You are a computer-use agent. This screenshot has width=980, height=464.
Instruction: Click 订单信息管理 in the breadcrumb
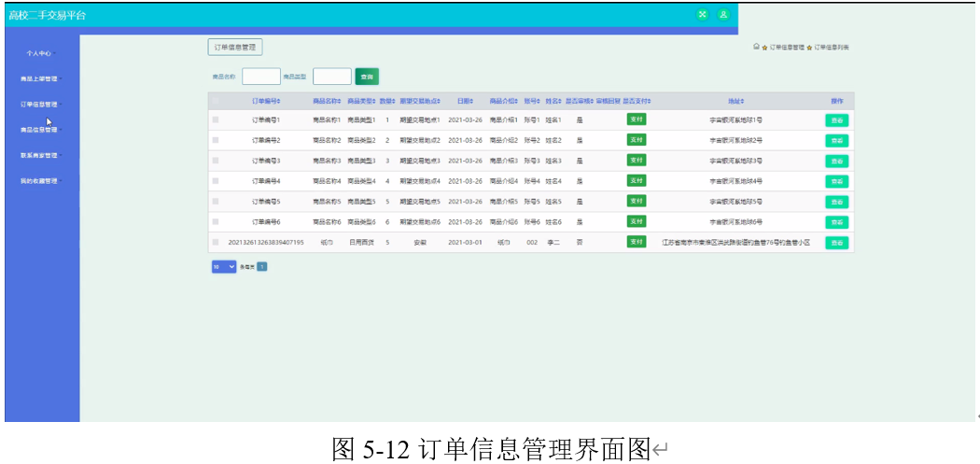pyautogui.click(x=786, y=47)
